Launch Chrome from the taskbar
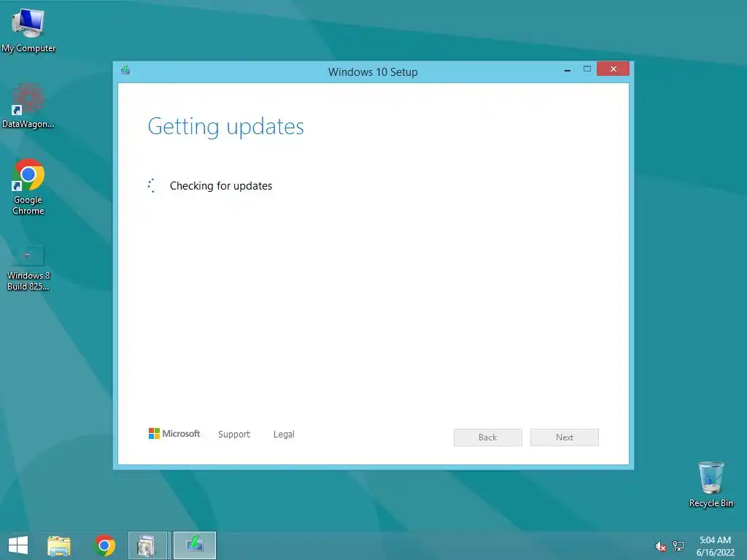 [x=104, y=545]
